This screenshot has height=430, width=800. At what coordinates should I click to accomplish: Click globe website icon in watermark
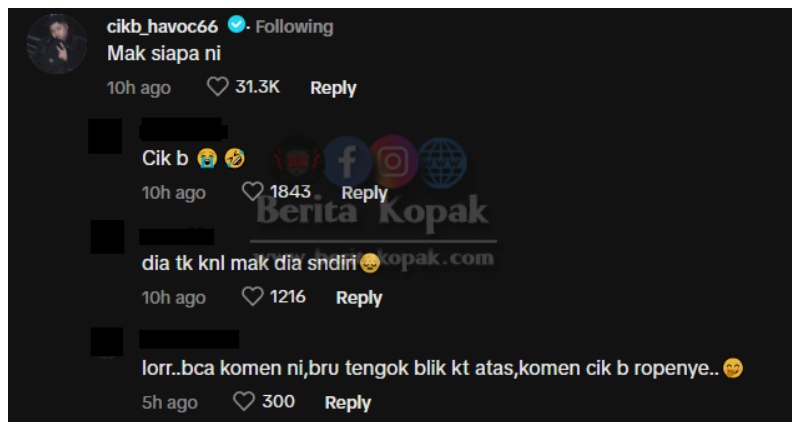[x=442, y=163]
